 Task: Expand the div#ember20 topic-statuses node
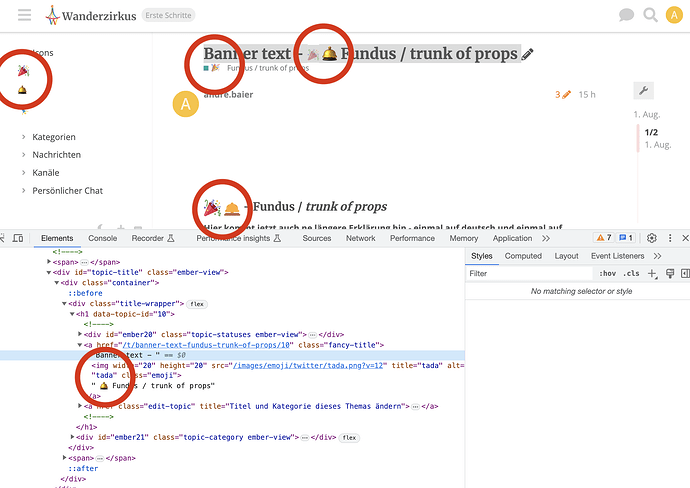[x=80, y=334]
